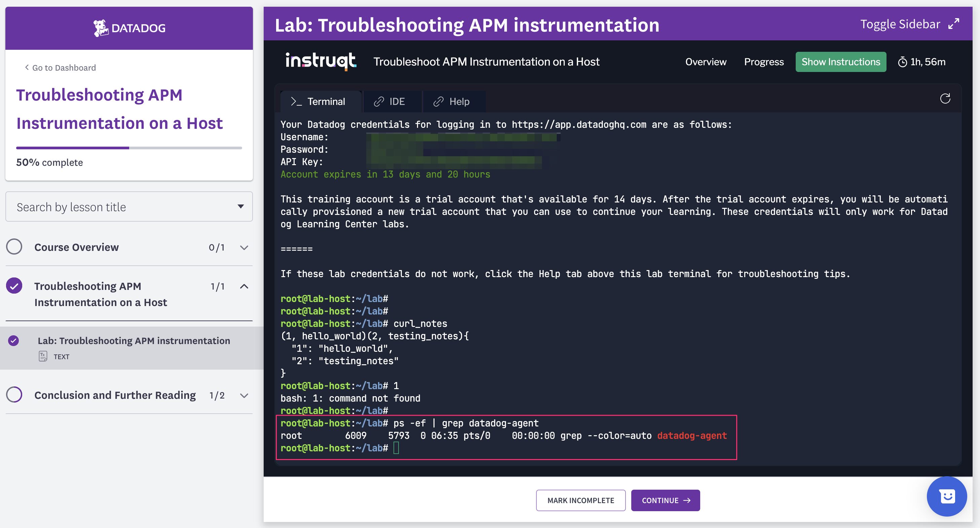Open the Help tab
The height and width of the screenshot is (528, 980).
click(454, 102)
